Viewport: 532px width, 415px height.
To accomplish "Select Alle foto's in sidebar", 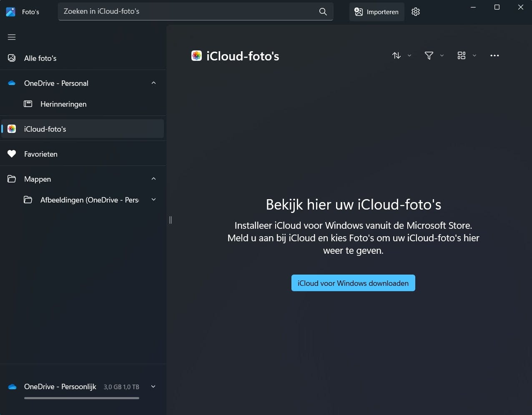I will pyautogui.click(x=40, y=58).
